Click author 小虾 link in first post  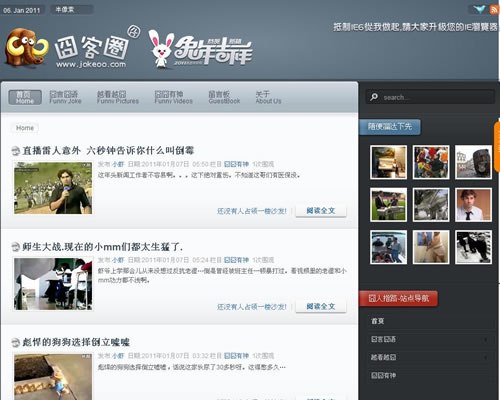(118, 164)
